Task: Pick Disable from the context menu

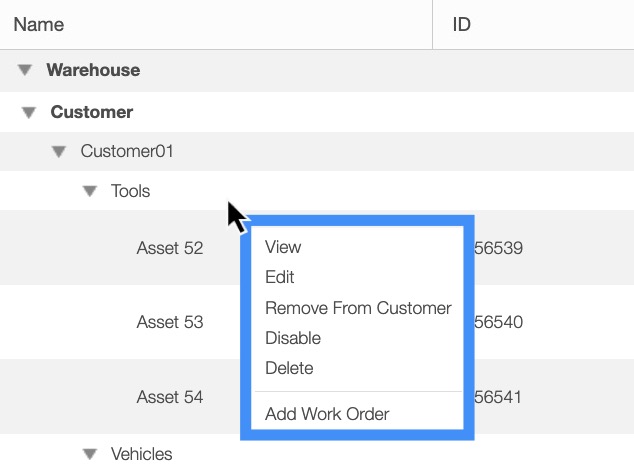Action: 293,338
